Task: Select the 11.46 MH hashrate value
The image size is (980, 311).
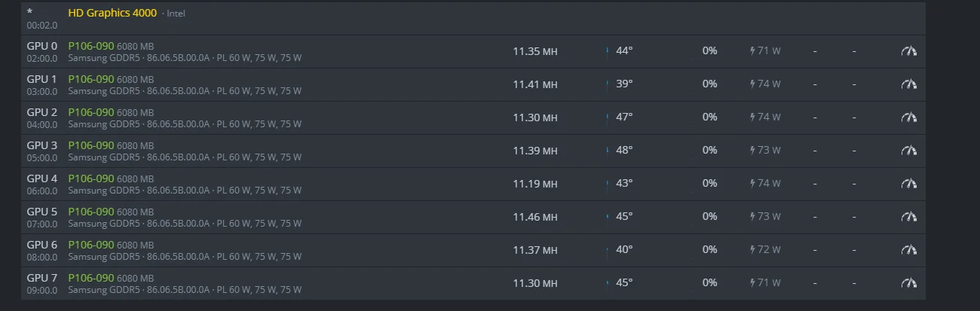Action: (535, 217)
